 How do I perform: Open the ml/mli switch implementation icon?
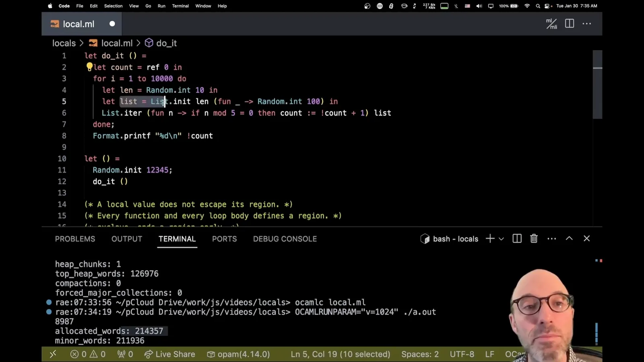coord(551,24)
